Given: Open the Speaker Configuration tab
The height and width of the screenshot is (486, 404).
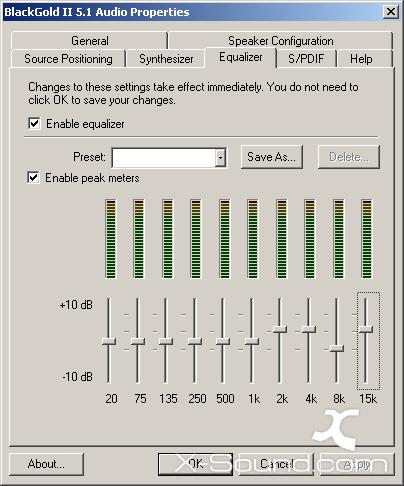Looking at the screenshot, I should [x=281, y=41].
